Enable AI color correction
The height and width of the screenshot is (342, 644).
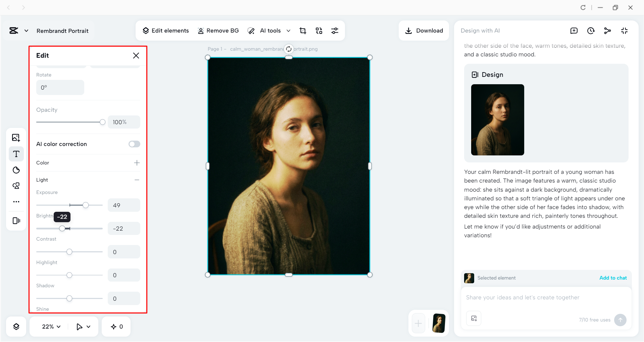[x=134, y=144]
